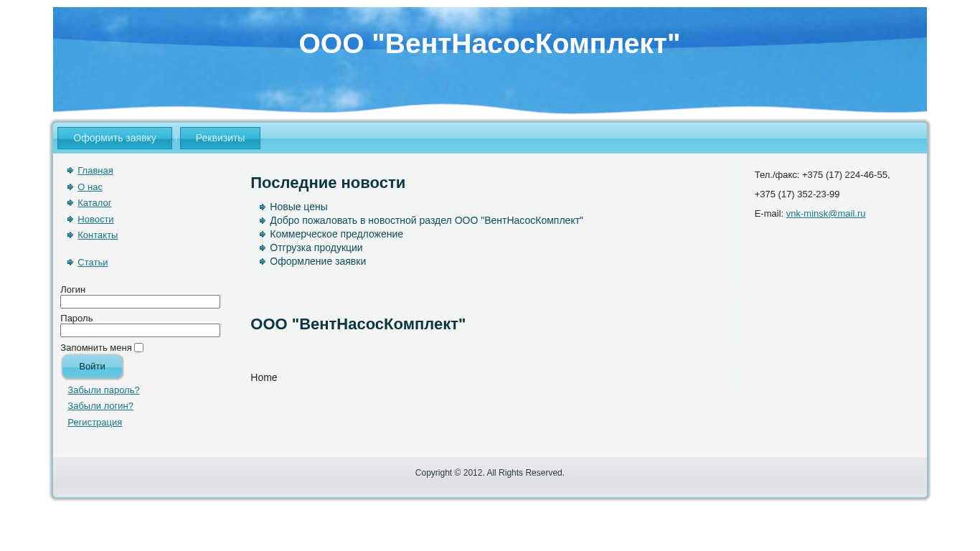Screen dimensions: 980x551
Task: Click the 'Логин' input field
Action: click(x=140, y=302)
